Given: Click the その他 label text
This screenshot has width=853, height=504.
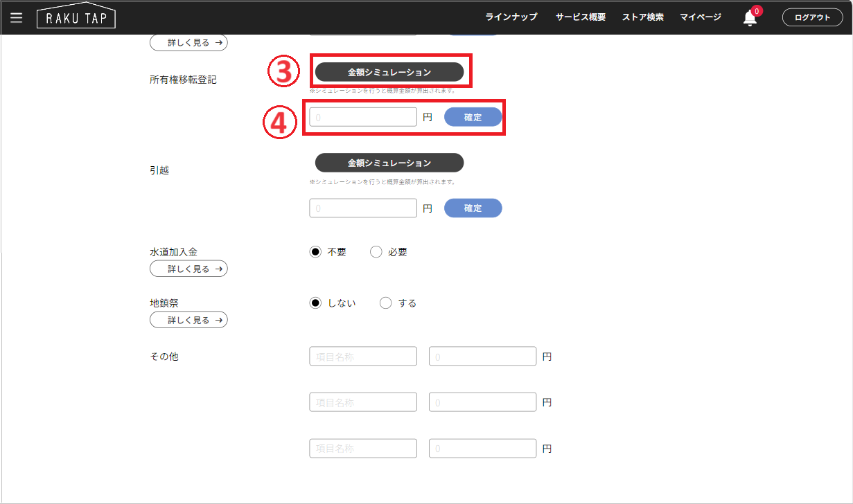Looking at the screenshot, I should (x=164, y=357).
